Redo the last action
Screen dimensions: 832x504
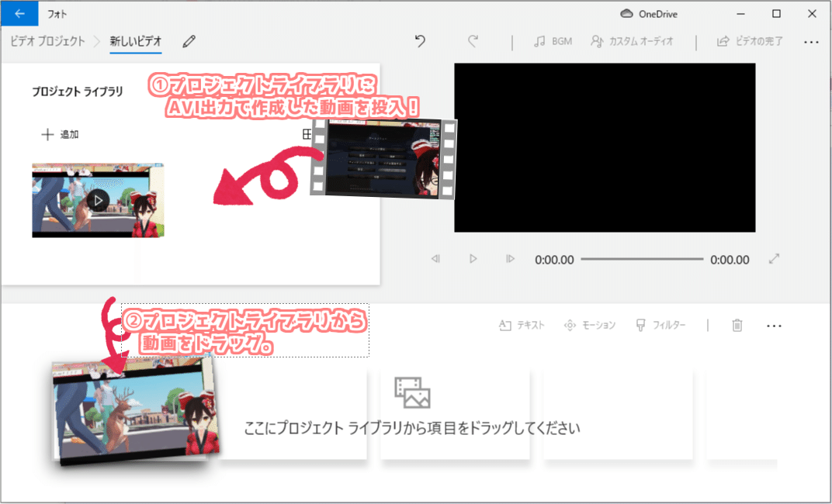[x=473, y=41]
